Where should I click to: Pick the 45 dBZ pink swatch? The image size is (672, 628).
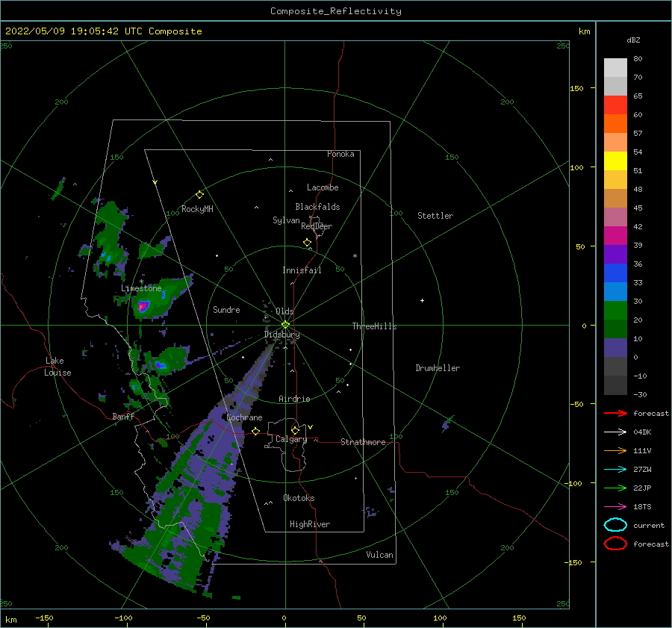615,217
